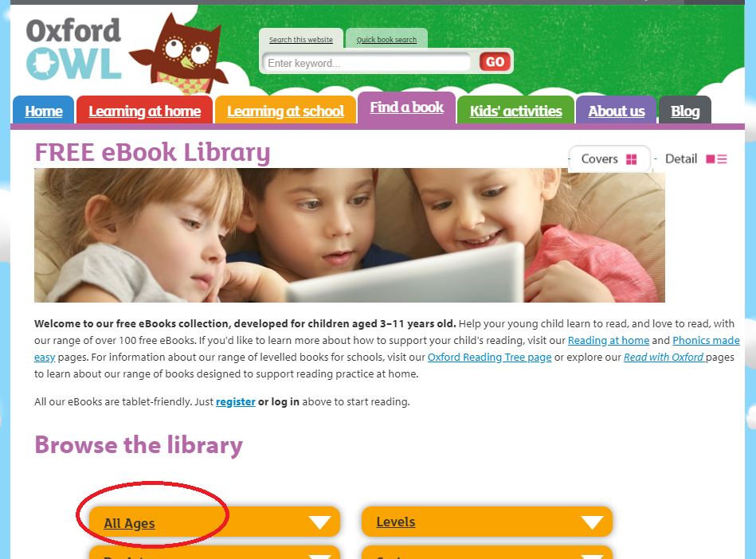The width and height of the screenshot is (756, 559).
Task: Expand the Levels dropdown
Action: tap(487, 522)
